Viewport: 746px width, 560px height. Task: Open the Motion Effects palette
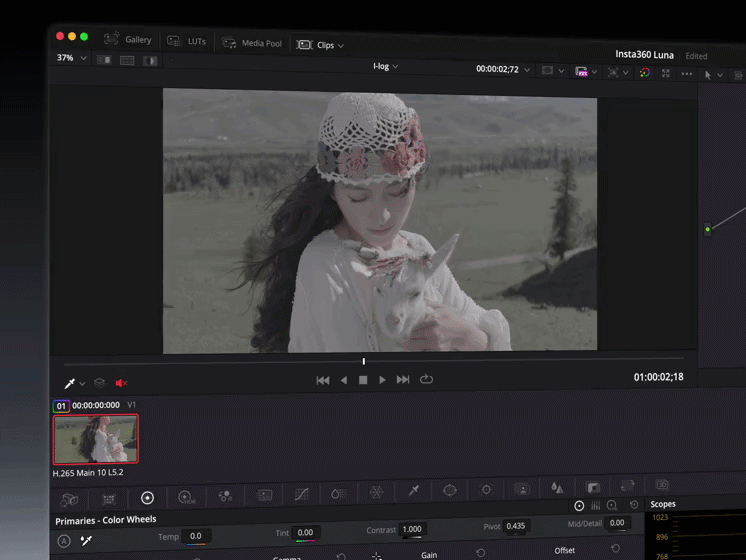point(264,495)
